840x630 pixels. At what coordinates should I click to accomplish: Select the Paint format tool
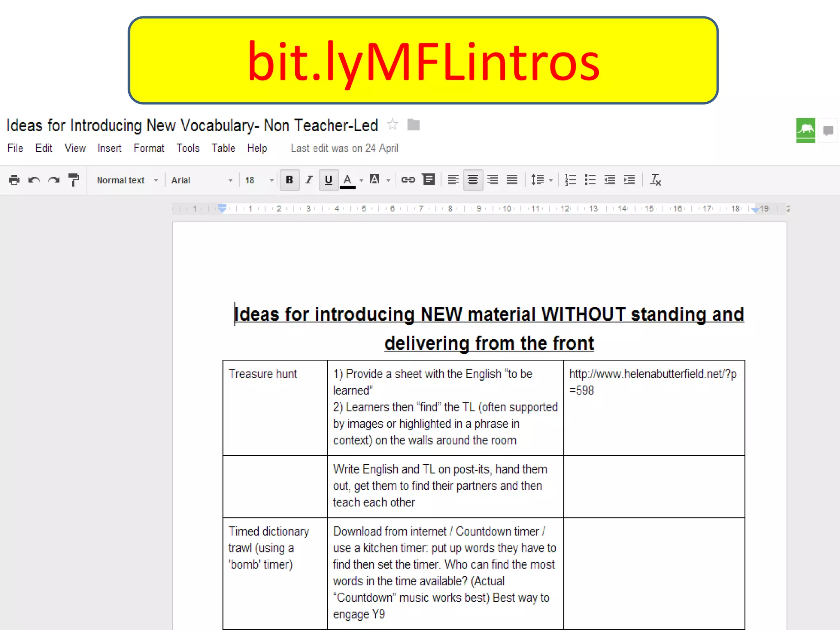pyautogui.click(x=73, y=180)
